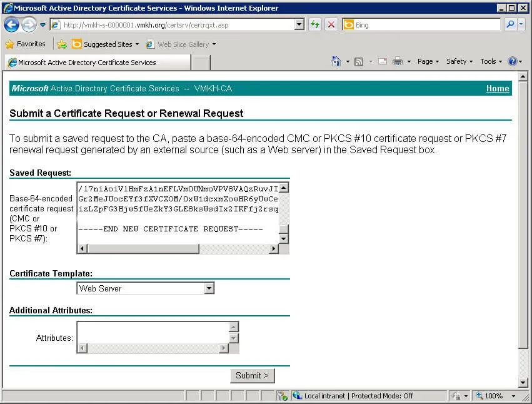Image resolution: width=532 pixels, height=404 pixels.
Task: Stop loading with the red X icon
Action: tap(331, 25)
